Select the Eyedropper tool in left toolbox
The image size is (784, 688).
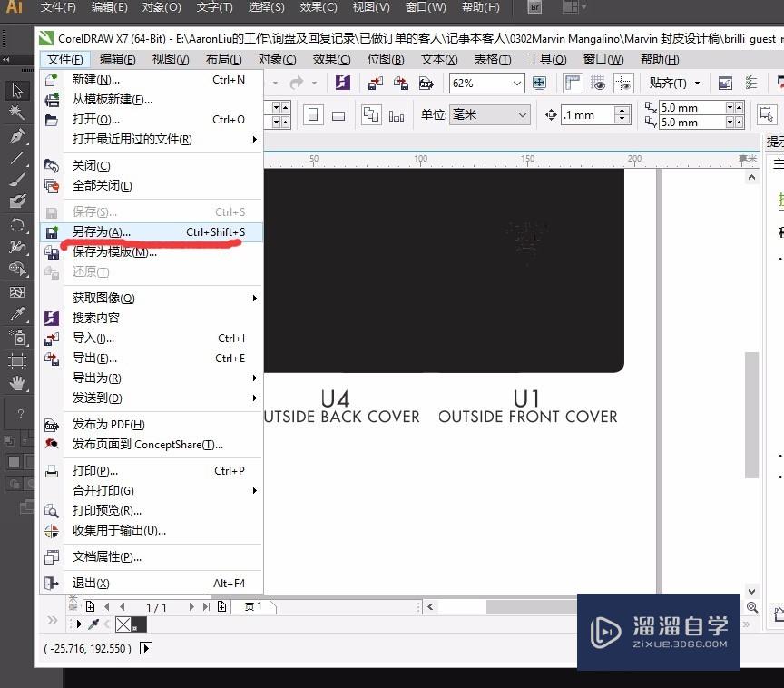tap(17, 314)
